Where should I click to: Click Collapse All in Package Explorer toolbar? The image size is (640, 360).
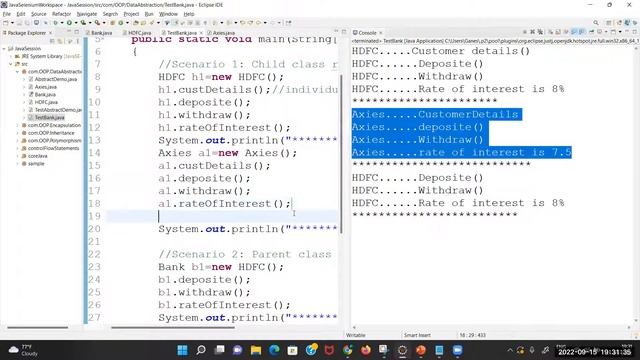[x=52, y=41]
